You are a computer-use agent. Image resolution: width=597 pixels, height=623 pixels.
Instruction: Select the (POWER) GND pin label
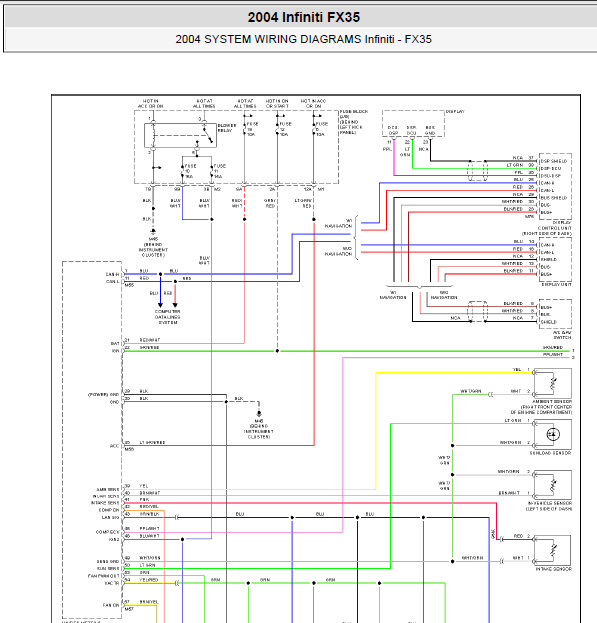point(103,395)
